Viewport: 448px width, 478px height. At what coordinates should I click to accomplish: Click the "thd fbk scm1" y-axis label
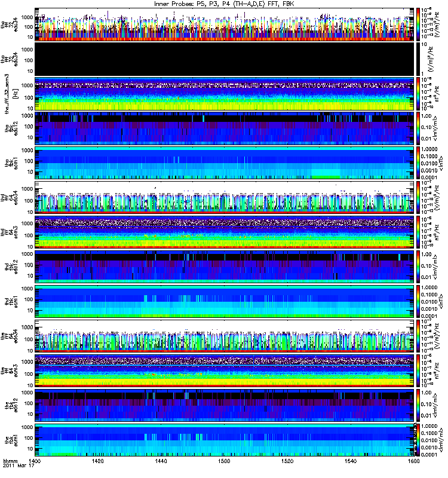click(11, 301)
